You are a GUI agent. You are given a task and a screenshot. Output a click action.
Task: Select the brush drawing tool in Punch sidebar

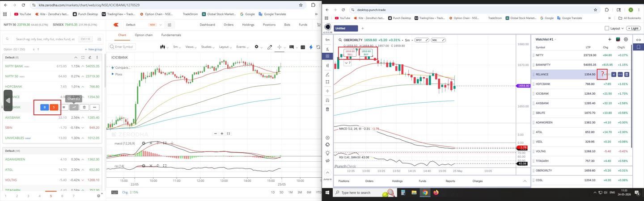pyautogui.click(x=328, y=74)
